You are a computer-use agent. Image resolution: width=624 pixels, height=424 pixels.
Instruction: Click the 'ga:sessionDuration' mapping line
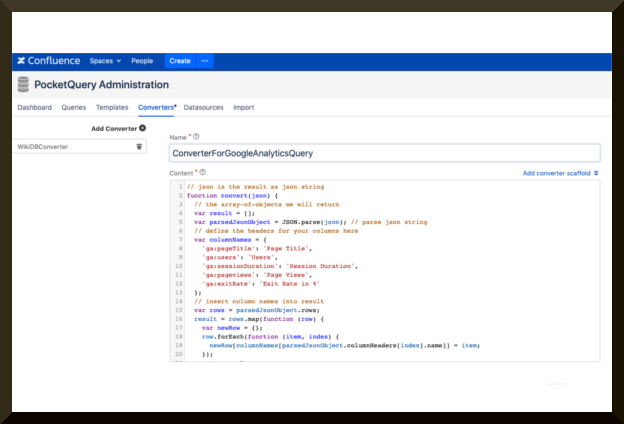[280, 266]
